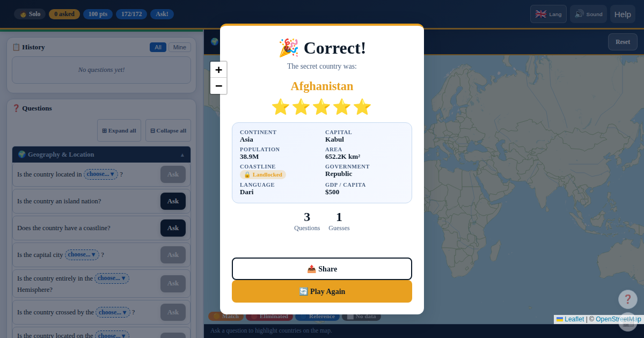
Task: Click the 'No questions yet!' history box
Action: (x=101, y=70)
